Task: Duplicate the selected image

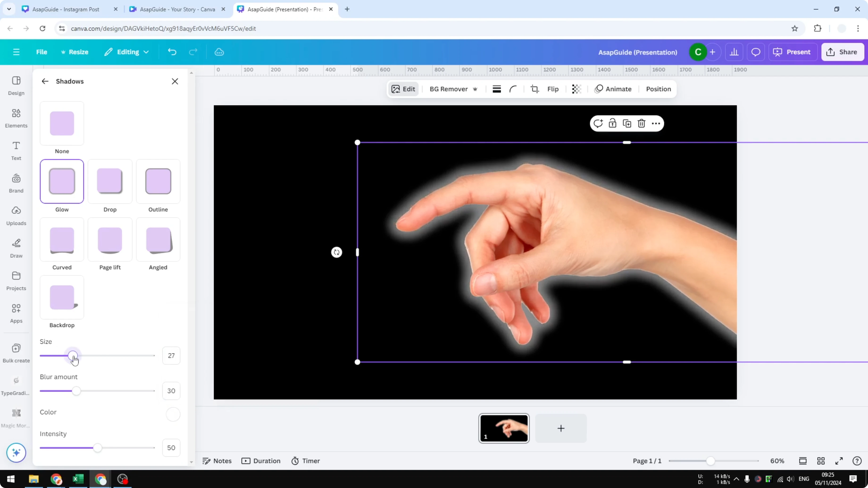Action: click(627, 123)
